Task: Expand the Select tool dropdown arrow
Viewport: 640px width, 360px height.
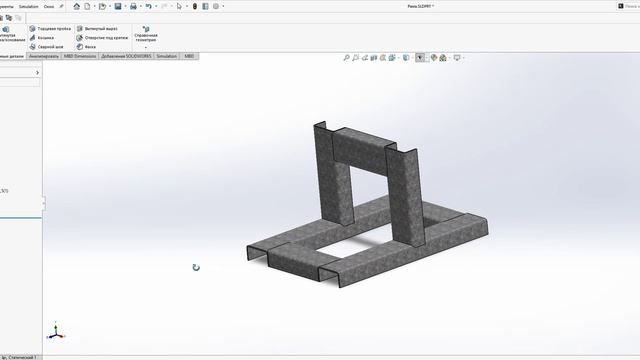Action: tap(187, 6)
